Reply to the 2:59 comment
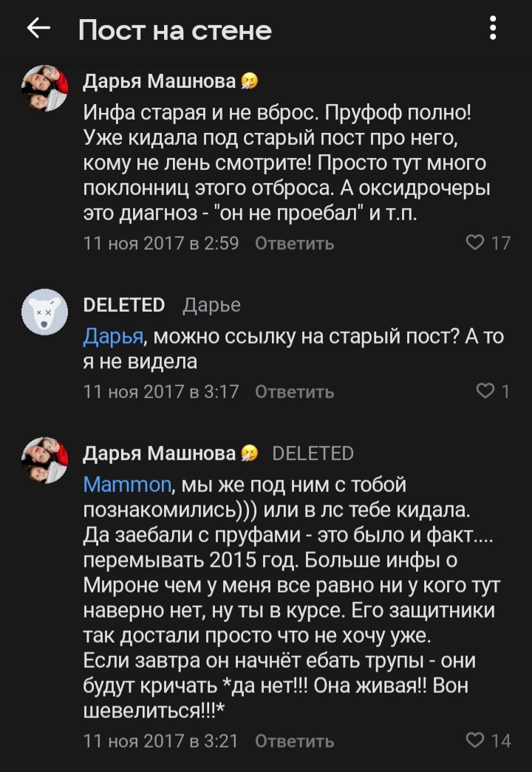532x772 pixels. point(294,244)
